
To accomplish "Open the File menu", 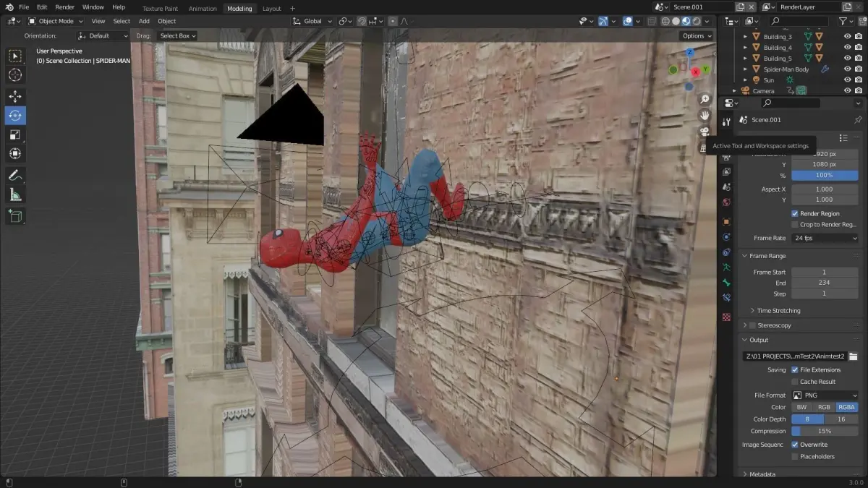I will point(24,7).
